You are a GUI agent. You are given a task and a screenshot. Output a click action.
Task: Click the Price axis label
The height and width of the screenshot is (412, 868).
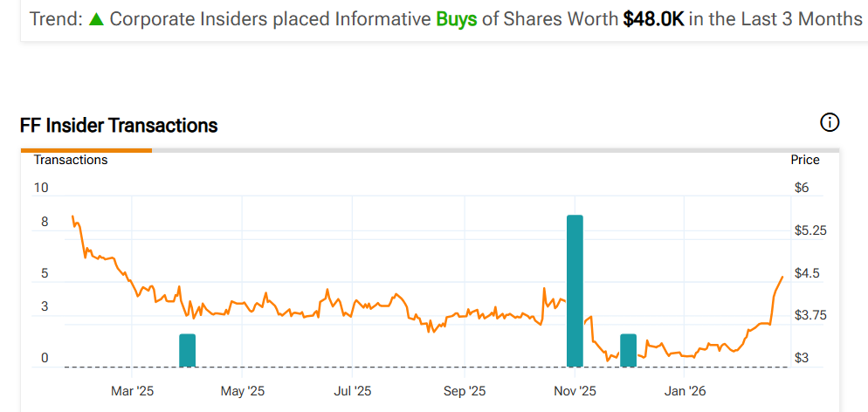(805, 160)
